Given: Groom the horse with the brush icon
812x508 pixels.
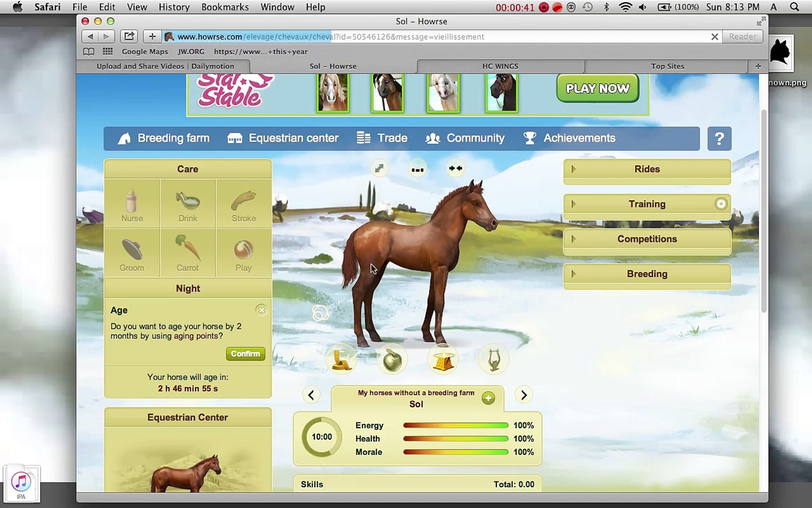Looking at the screenshot, I should (x=132, y=254).
